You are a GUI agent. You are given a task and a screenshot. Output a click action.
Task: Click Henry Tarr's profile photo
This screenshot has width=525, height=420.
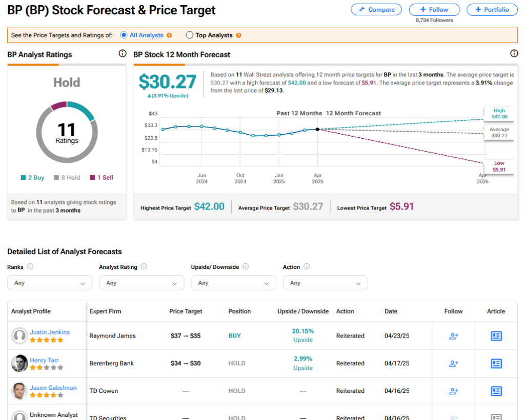point(19,364)
